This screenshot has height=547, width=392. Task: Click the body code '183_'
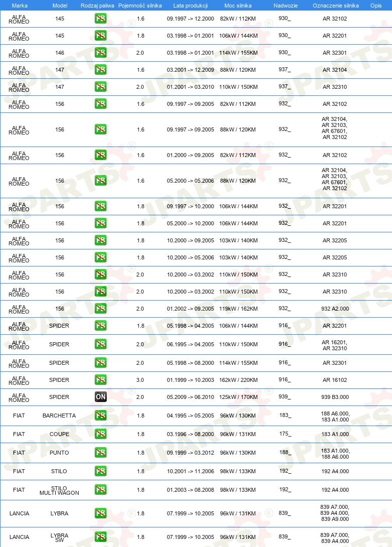tap(285, 415)
